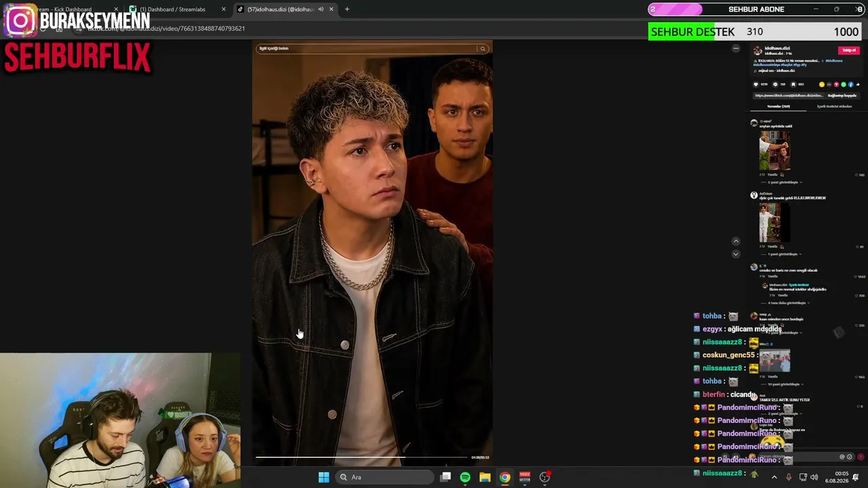Open the #idolhouse hashtag link
Screen dimensions: 868x488
[833, 60]
